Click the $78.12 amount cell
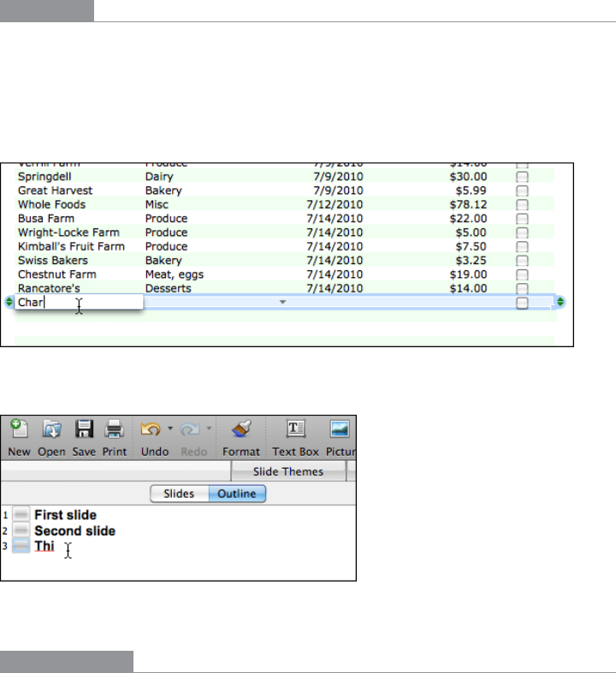Screen dimensions: 616x673 click(468, 204)
